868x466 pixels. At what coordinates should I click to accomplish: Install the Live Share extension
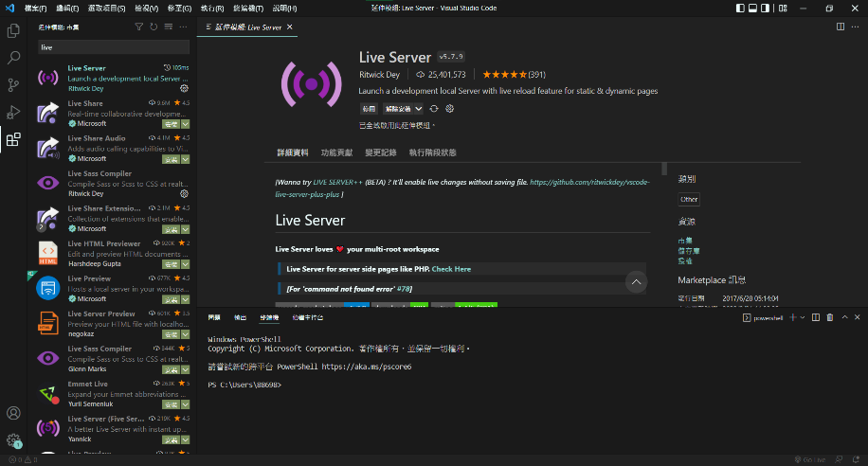[172, 124]
